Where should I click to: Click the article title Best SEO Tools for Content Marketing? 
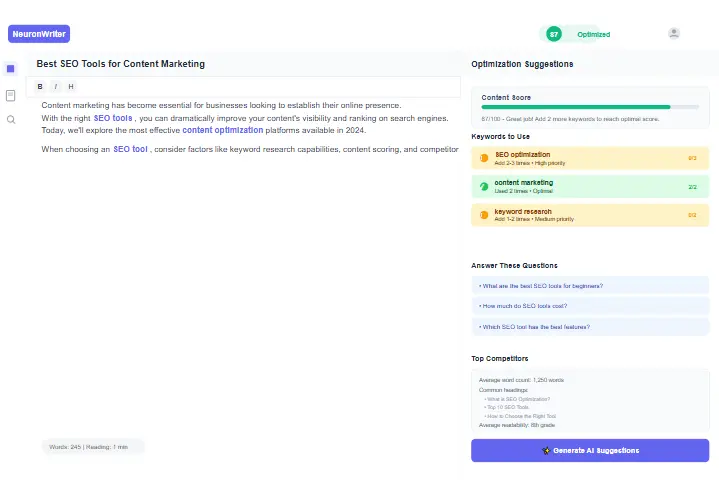click(121, 64)
